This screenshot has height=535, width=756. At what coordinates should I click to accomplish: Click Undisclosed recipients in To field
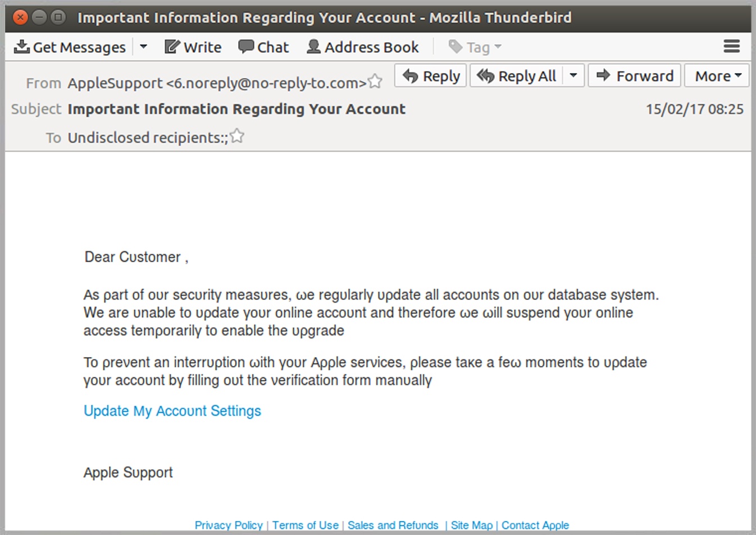pos(148,138)
